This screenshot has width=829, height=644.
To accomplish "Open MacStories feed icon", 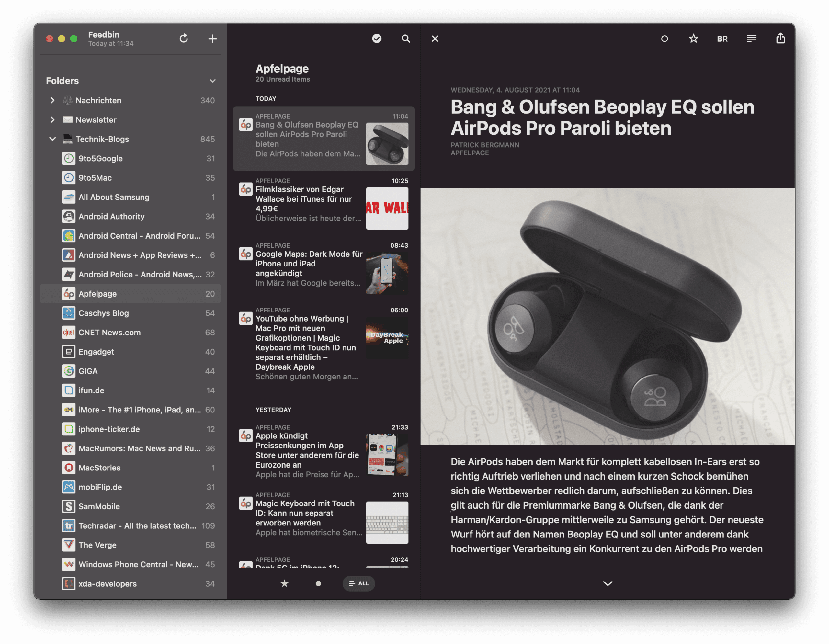I will pyautogui.click(x=69, y=468).
